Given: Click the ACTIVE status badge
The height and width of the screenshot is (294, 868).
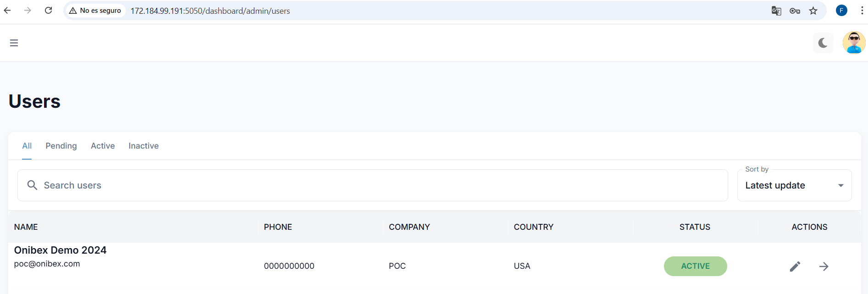Looking at the screenshot, I should tap(695, 266).
